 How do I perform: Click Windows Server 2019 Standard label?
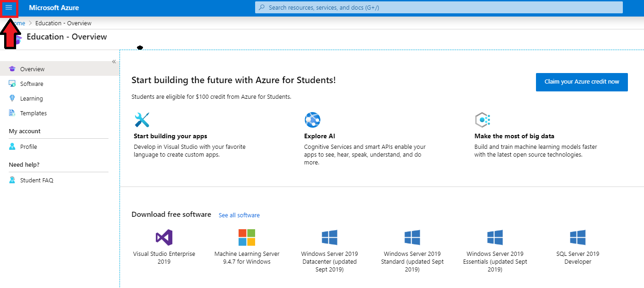(412, 261)
